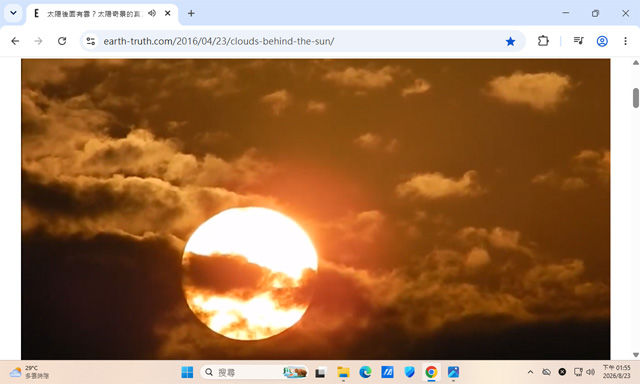This screenshot has height=384, width=640.
Task: Open the media controls icon in toolbar
Action: (578, 41)
